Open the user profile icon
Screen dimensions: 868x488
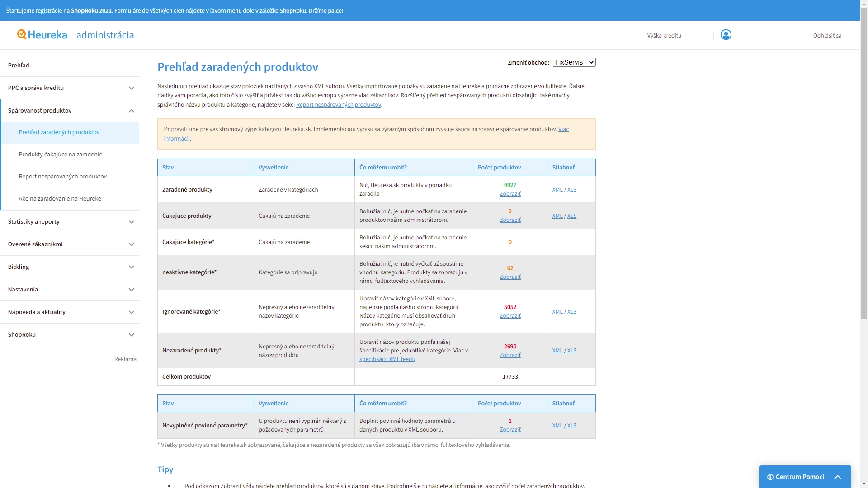point(726,35)
